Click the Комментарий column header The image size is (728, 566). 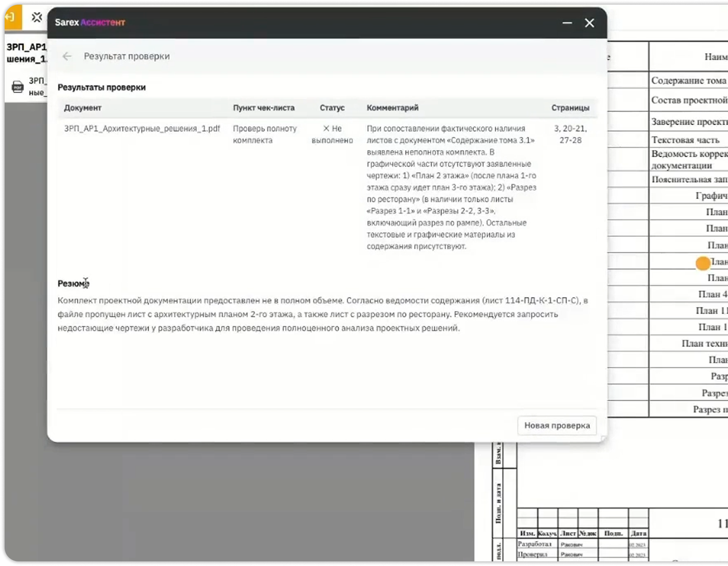393,108
